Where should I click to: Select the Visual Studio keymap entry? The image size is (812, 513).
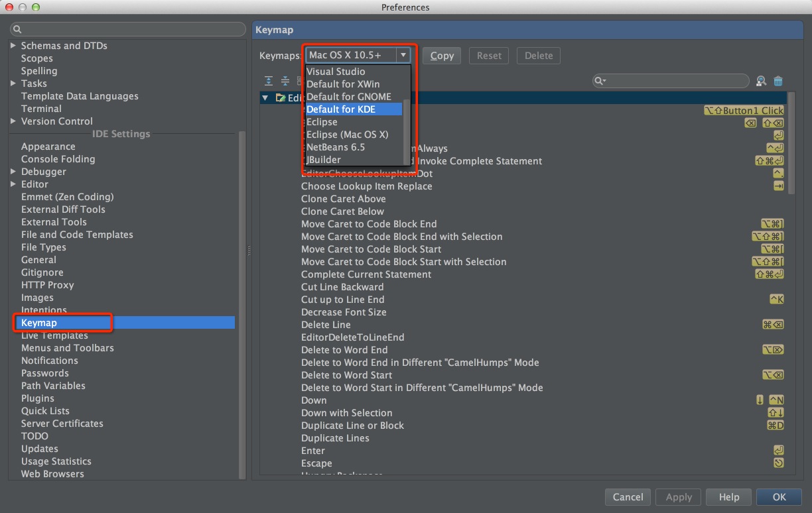336,71
